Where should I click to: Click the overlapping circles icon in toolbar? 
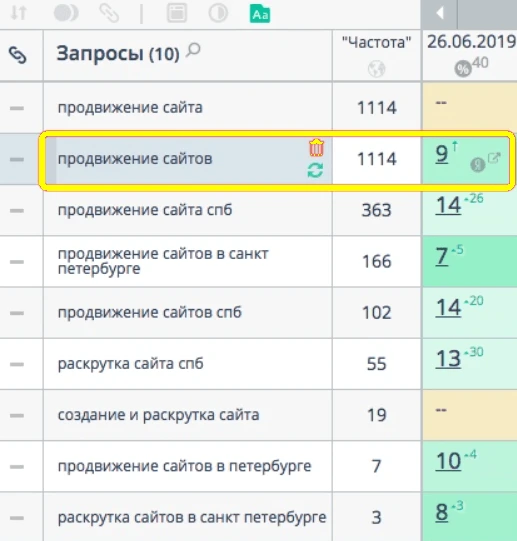click(x=66, y=13)
